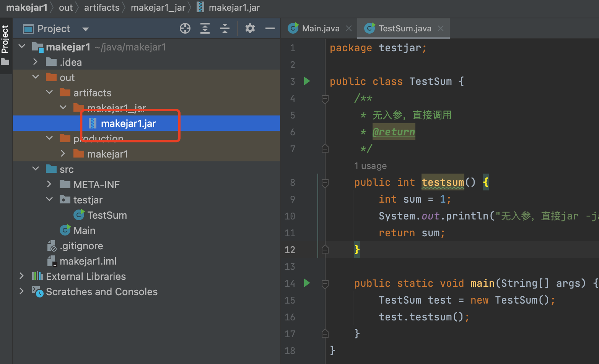
Task: Open the Project view dropdown arrow
Action: click(x=86, y=29)
